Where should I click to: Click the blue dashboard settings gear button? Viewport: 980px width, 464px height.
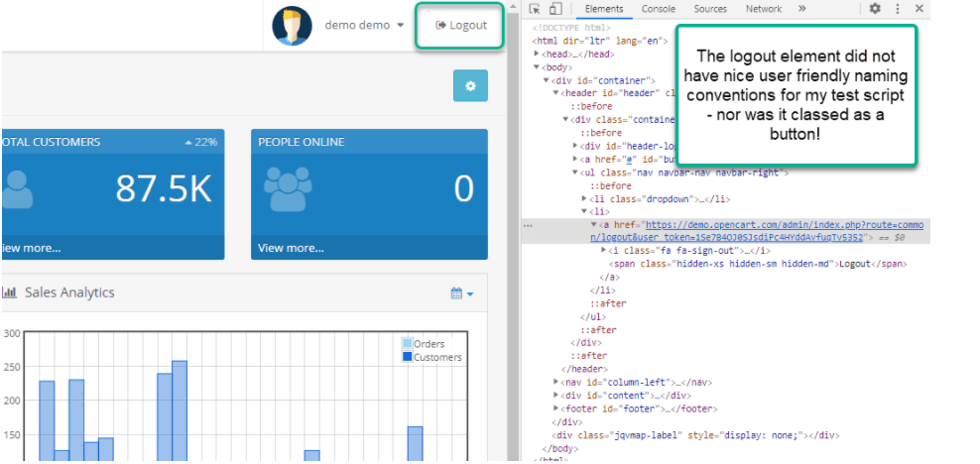[470, 86]
